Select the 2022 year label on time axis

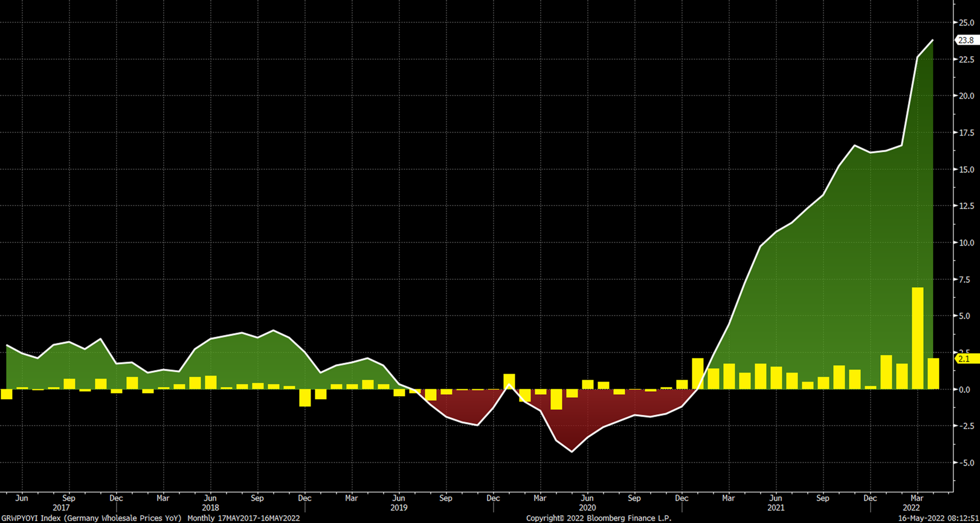click(911, 508)
